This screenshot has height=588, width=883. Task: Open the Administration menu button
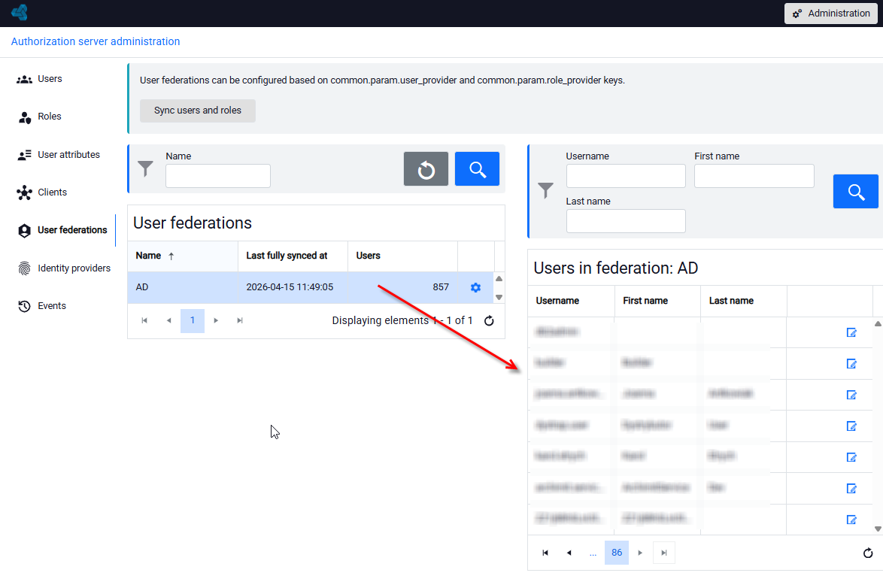pyautogui.click(x=830, y=14)
